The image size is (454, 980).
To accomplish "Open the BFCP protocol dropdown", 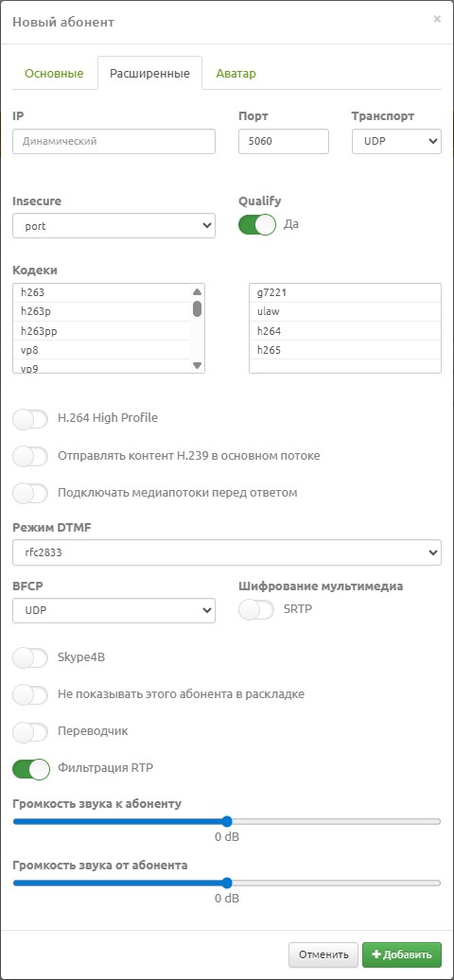I will 113,611.
